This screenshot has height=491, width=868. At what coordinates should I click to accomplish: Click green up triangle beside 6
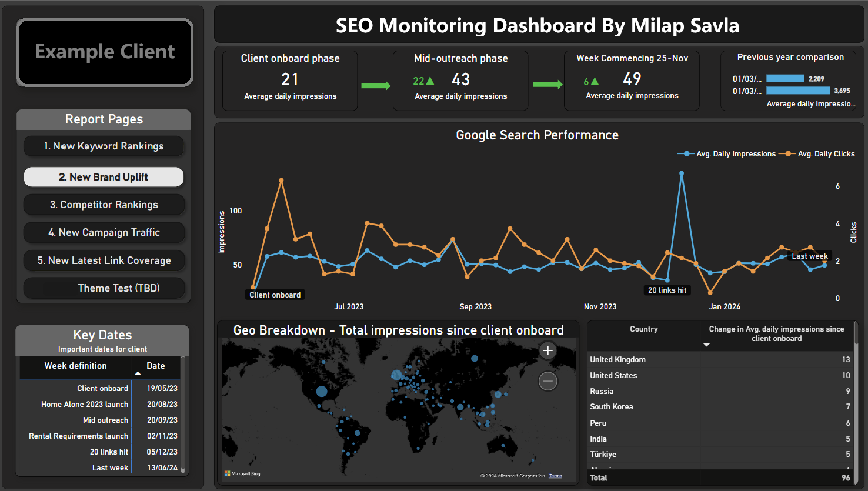point(595,81)
